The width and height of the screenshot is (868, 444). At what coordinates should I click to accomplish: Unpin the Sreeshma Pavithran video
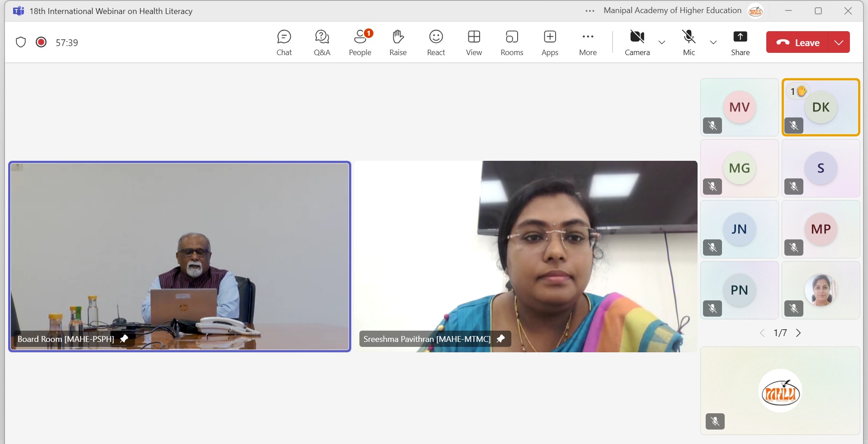click(x=500, y=339)
